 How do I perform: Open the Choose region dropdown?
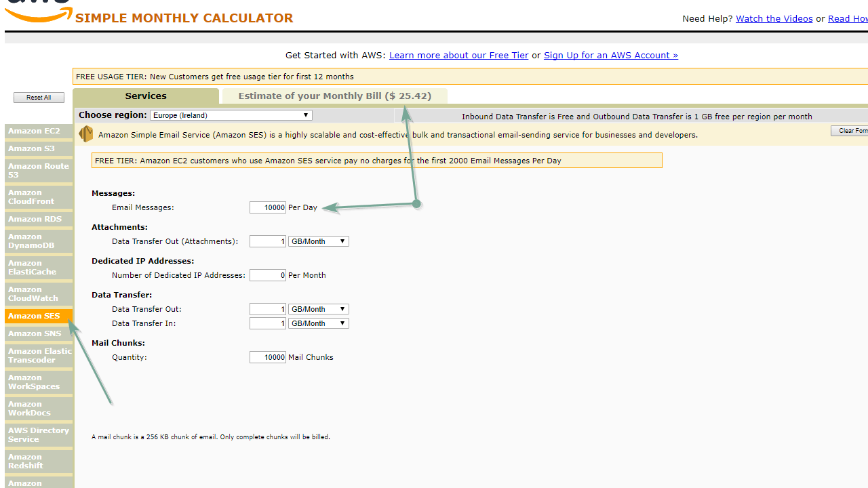click(x=231, y=115)
